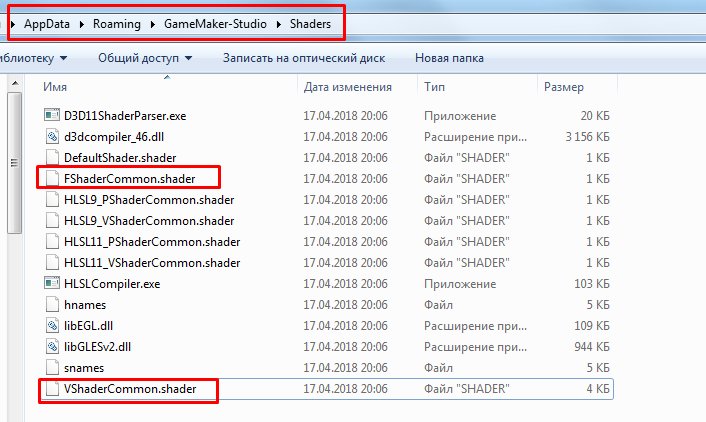The image size is (706, 422).
Task: Navigate to AppData in the address bar
Action: [x=47, y=24]
